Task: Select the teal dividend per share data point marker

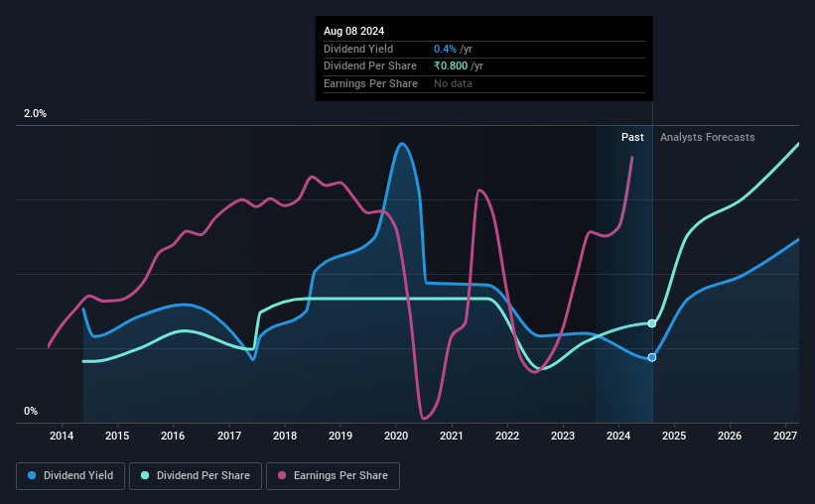Action: 652,323
